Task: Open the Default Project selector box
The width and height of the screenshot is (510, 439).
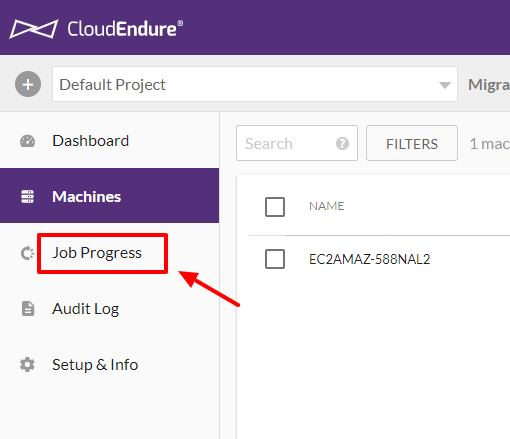Action: click(x=255, y=84)
